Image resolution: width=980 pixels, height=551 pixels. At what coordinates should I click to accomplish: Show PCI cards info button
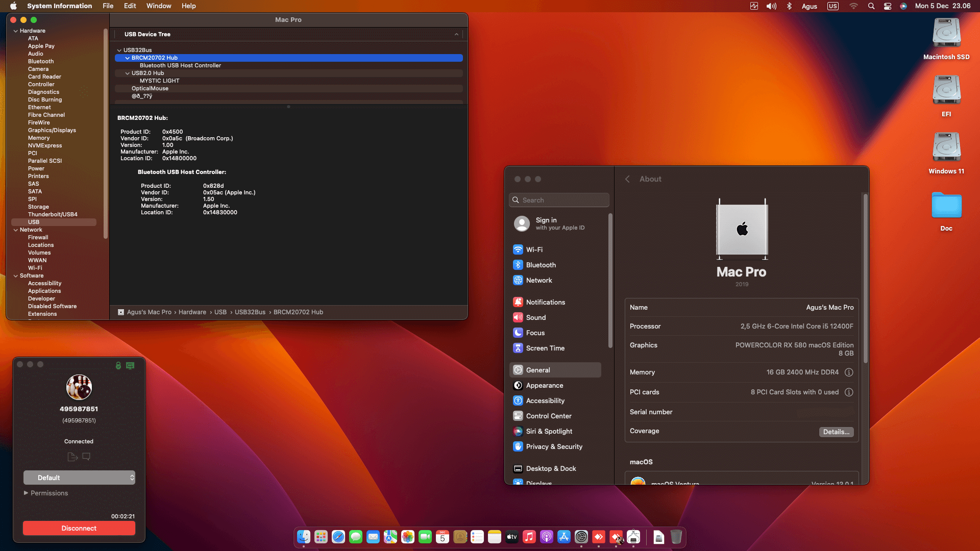849,392
